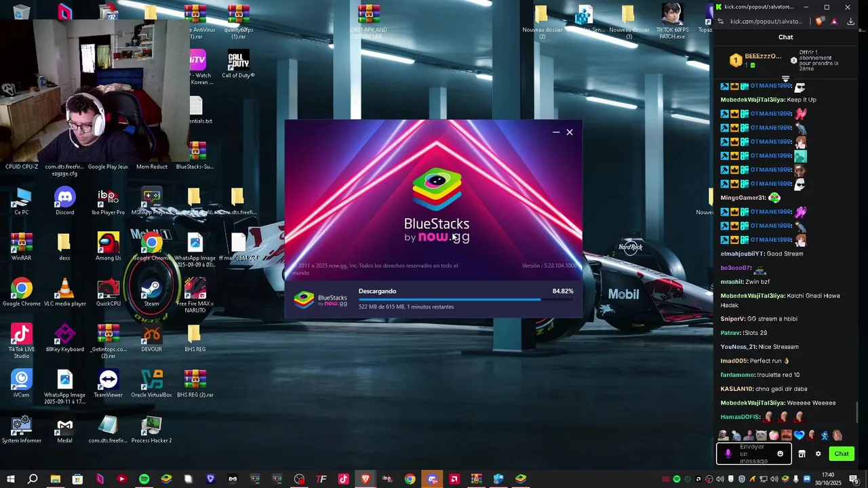
Task: Click username SniperV in chat
Action: 732,319
